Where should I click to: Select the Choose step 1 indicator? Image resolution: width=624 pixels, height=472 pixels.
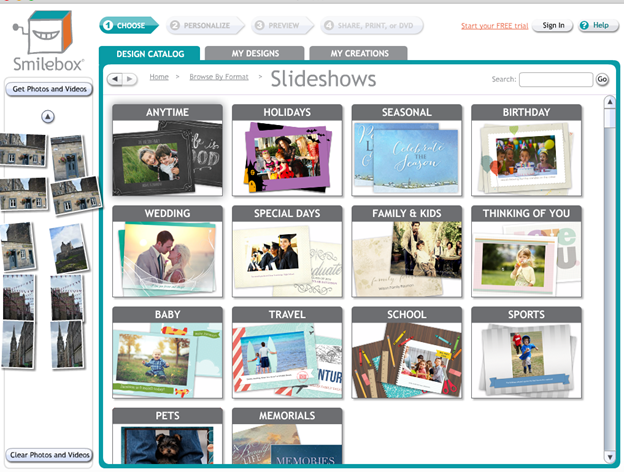(x=128, y=25)
